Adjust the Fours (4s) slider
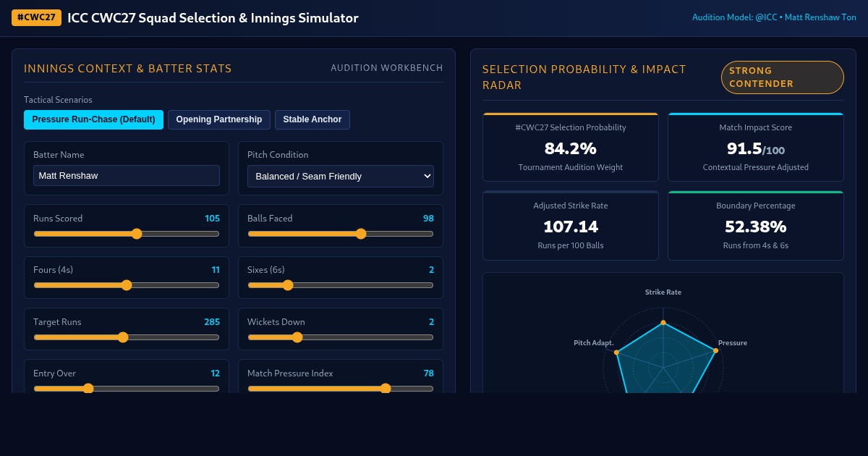Screen dimensions: 868x456 click(x=127, y=285)
